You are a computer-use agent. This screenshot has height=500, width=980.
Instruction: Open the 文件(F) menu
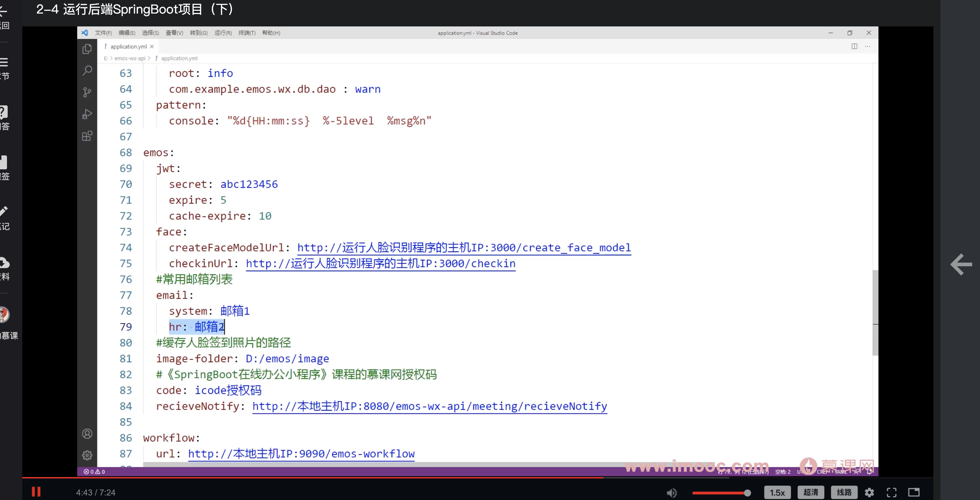click(x=103, y=33)
